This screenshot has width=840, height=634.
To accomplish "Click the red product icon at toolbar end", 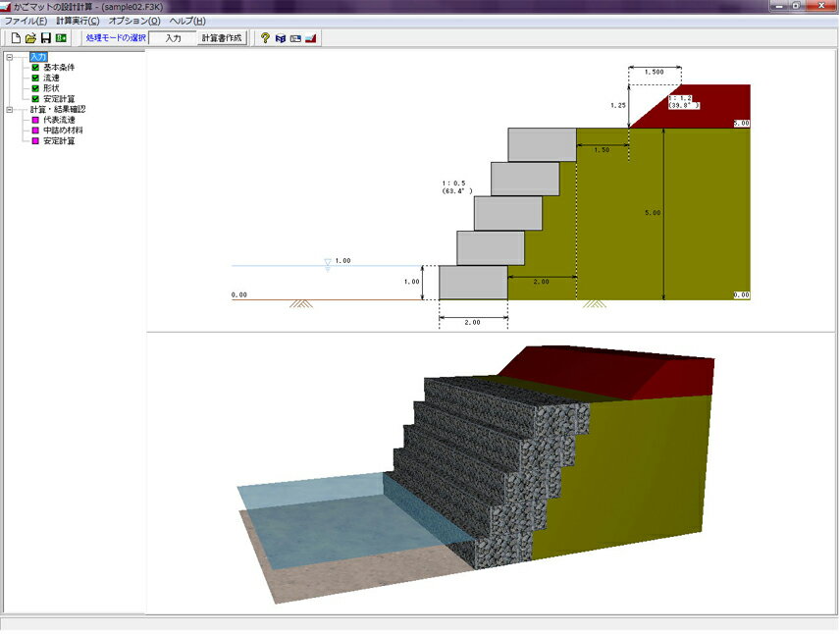I will [x=310, y=38].
